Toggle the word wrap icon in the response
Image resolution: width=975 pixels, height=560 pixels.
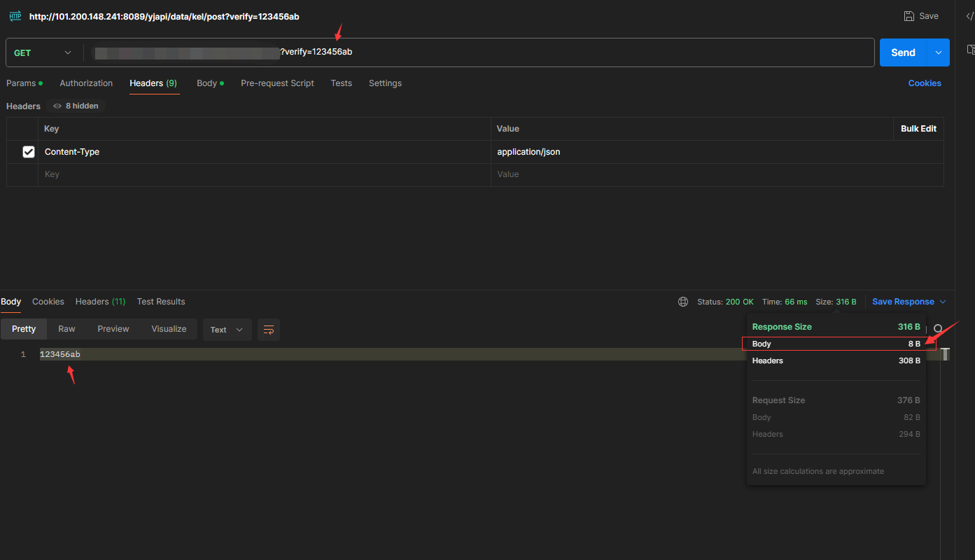(x=269, y=330)
